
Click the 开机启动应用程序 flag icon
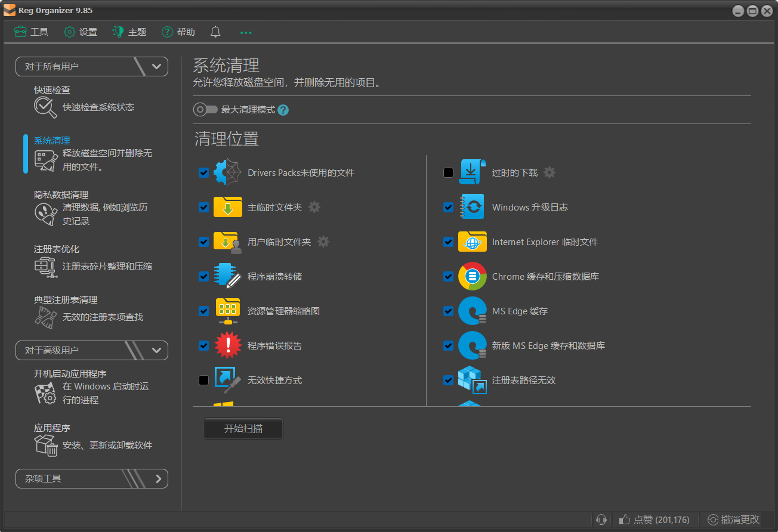[x=45, y=393]
